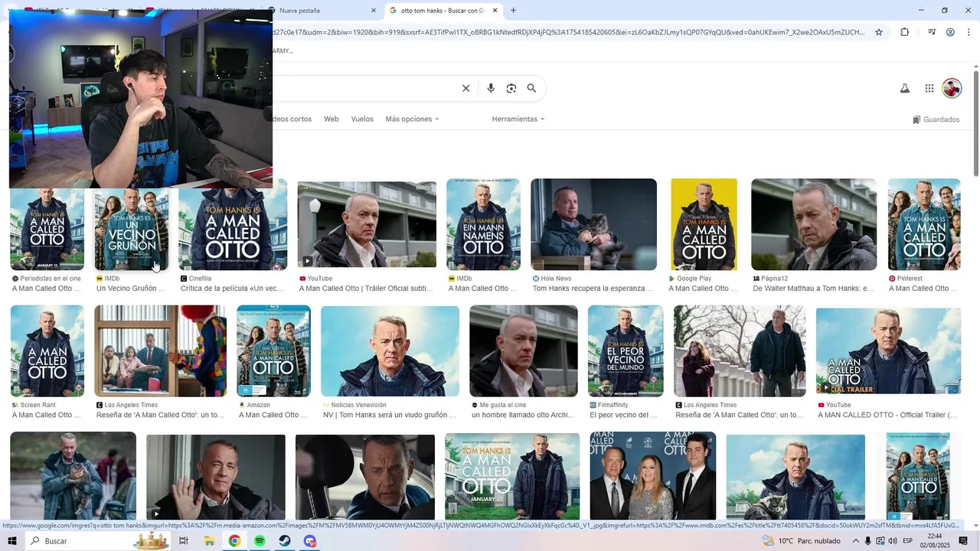The image size is (980, 551).
Task: Click 'De Walter Matthau a Tom Hanks' link
Action: click(813, 289)
